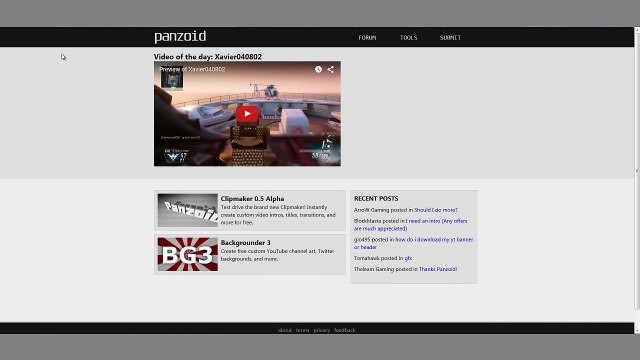The image size is (640, 360).
Task: Open the FORUM menu item
Action: tap(367, 38)
